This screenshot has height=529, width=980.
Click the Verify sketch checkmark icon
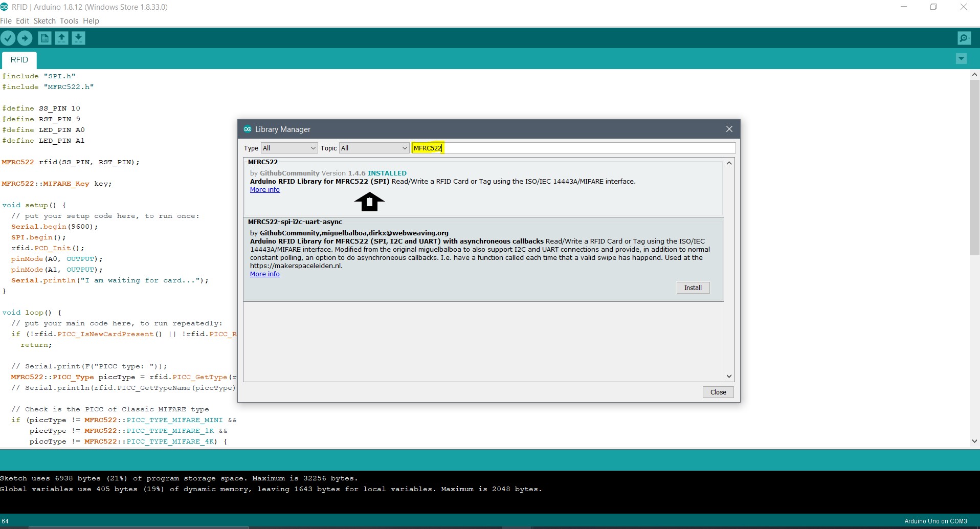click(x=8, y=38)
